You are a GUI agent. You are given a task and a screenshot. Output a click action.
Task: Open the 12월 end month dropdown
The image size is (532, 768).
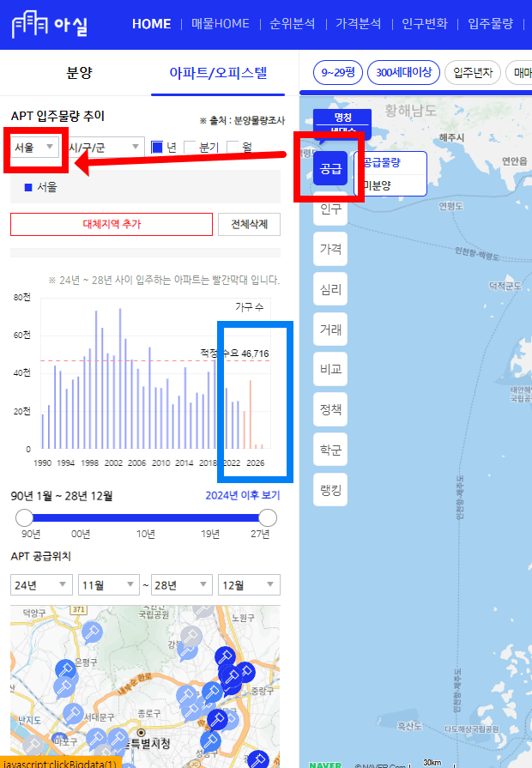pyautogui.click(x=249, y=585)
